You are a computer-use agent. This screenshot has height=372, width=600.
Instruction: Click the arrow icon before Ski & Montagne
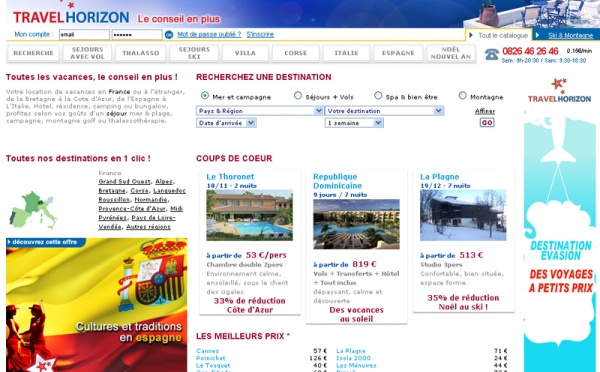point(538,35)
